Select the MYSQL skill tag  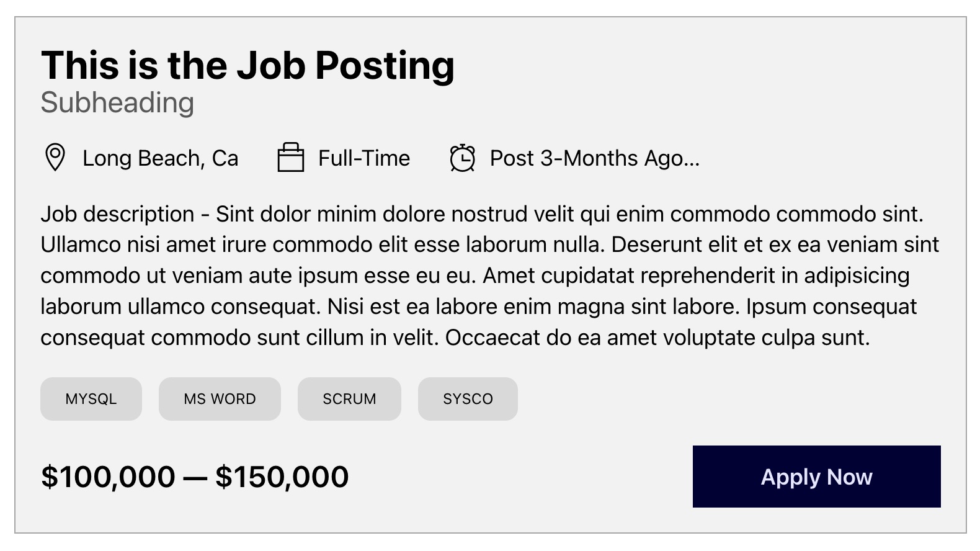91,399
